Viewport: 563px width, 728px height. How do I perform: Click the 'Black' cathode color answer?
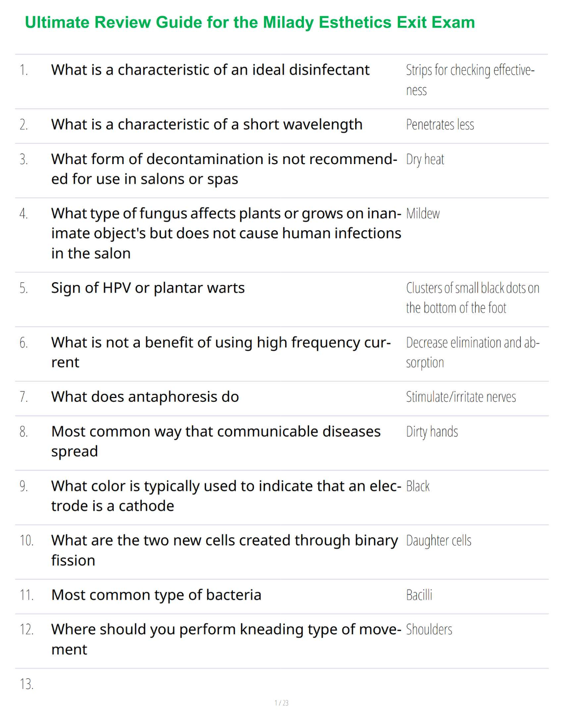coord(418,486)
